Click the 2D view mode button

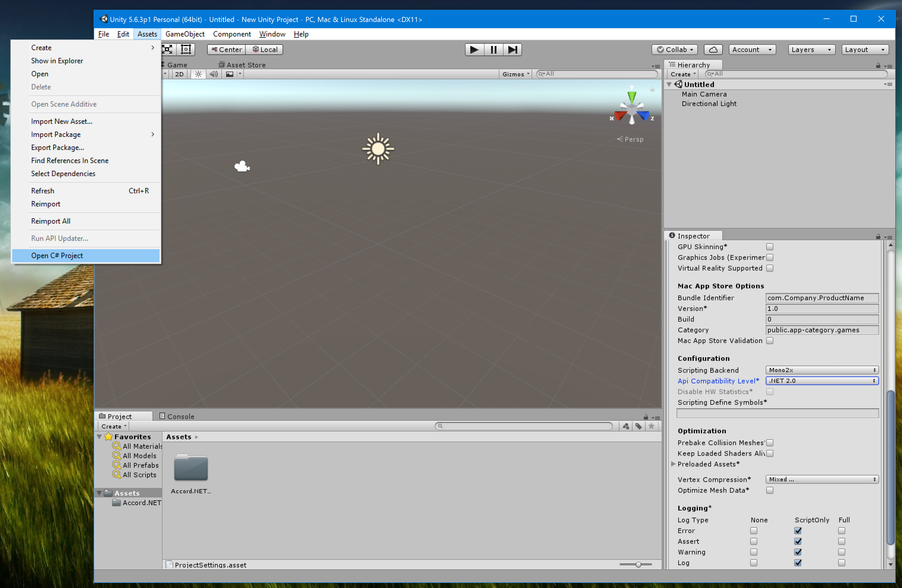(179, 74)
